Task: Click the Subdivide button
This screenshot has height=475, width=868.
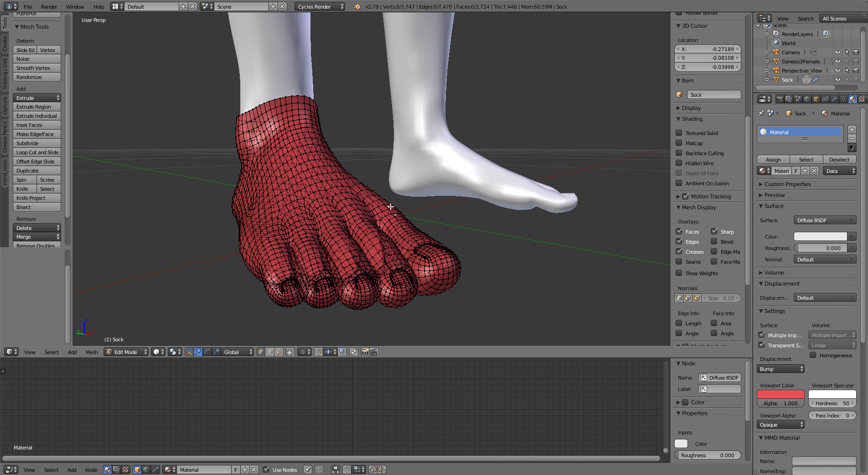Action: tap(37, 143)
